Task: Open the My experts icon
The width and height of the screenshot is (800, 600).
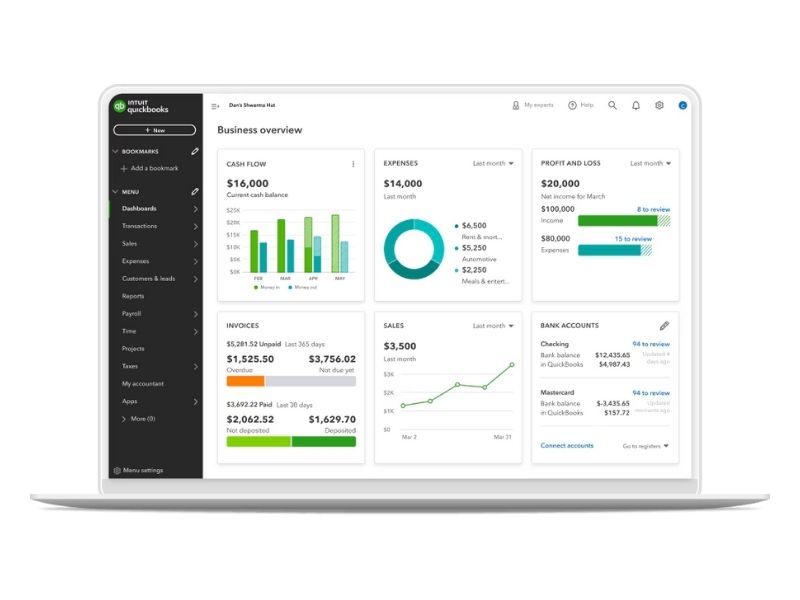Action: (516, 105)
